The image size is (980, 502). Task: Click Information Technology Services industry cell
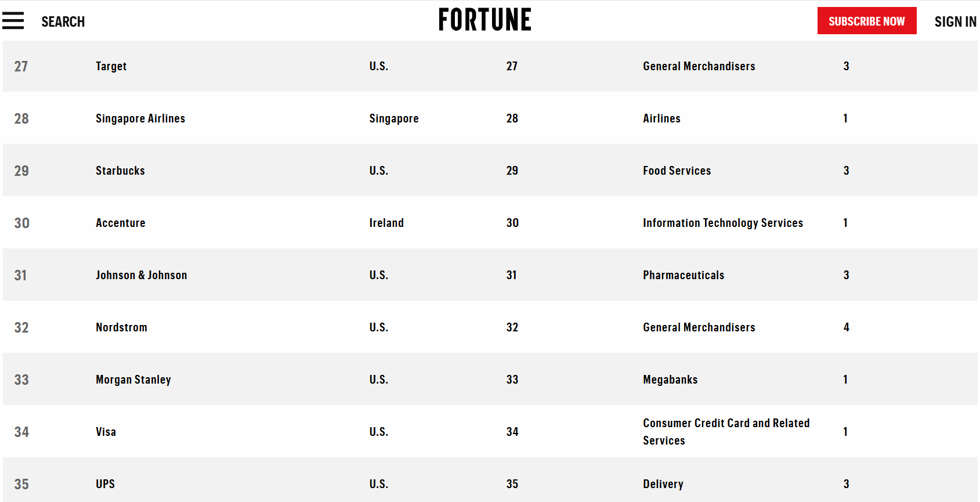coord(723,223)
